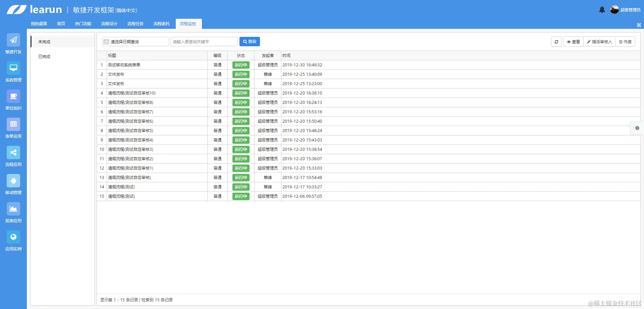
Task: Switch to the 流程任务 tab
Action: 136,24
